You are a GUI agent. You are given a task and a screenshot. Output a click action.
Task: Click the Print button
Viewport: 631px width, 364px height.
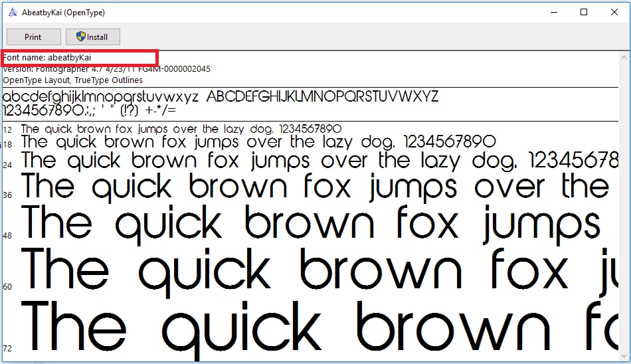point(33,37)
